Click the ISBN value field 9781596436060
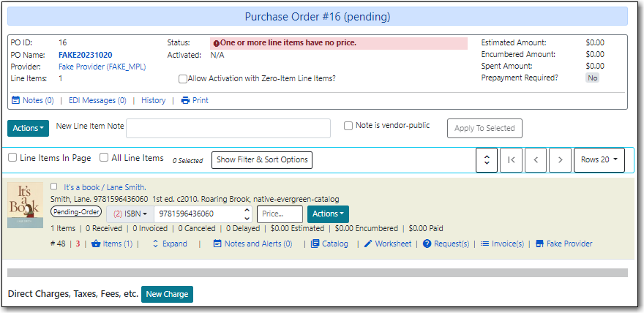The image size is (644, 313). pos(198,214)
